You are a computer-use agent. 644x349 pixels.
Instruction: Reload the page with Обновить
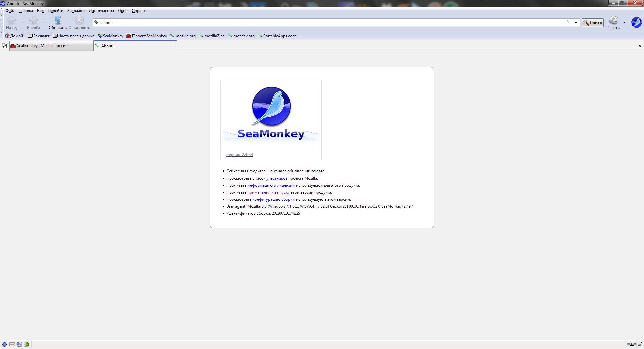[x=58, y=23]
